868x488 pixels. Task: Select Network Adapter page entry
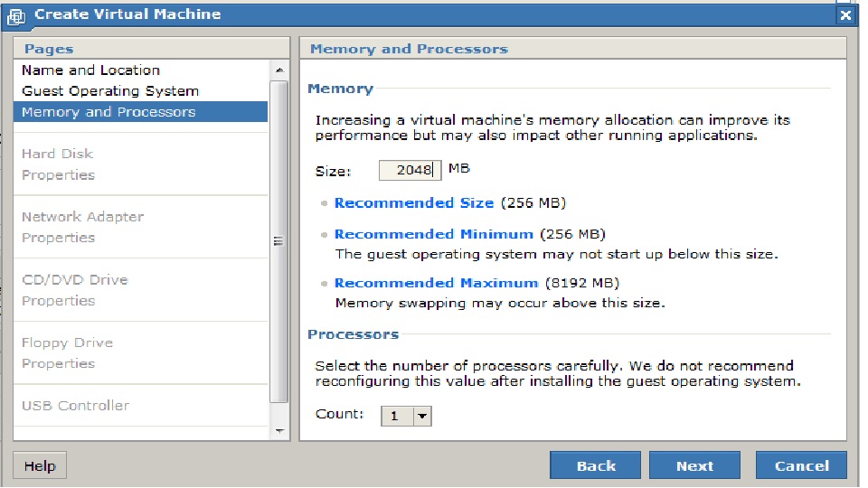click(82, 217)
